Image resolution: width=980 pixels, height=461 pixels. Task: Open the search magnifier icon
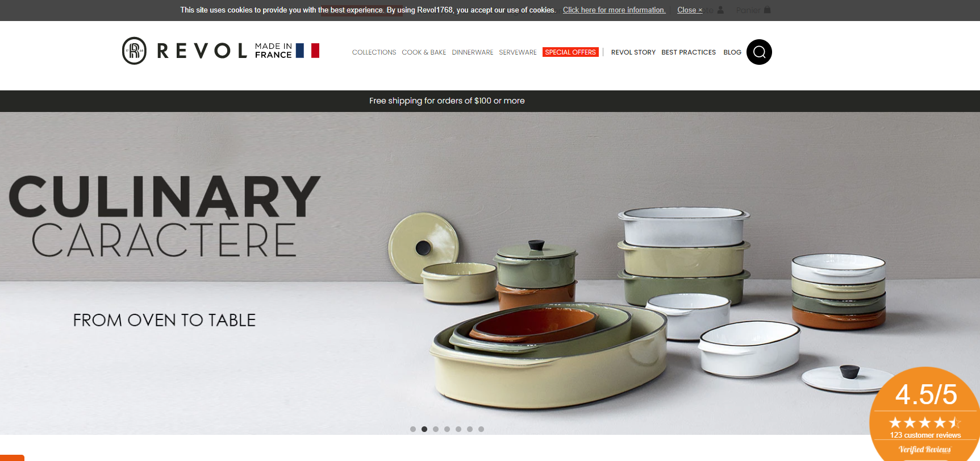[759, 52]
